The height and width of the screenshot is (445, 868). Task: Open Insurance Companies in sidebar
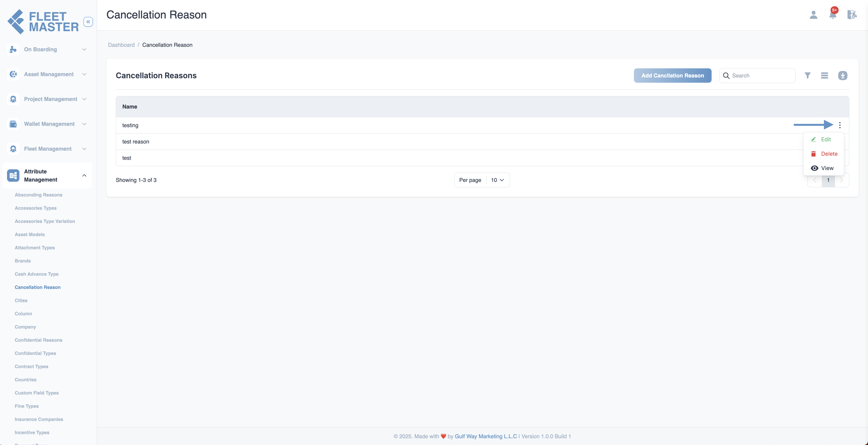[39, 419]
